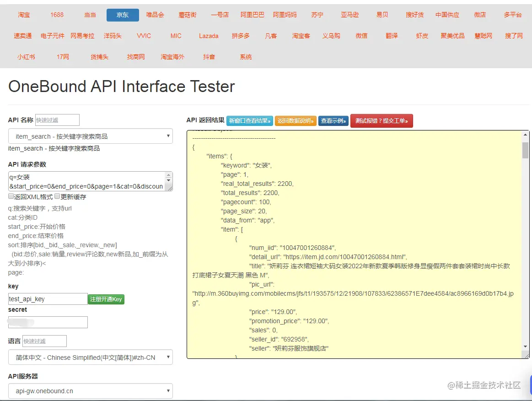
Task: Select the 义乌购 tab
Action: [x=331, y=36]
